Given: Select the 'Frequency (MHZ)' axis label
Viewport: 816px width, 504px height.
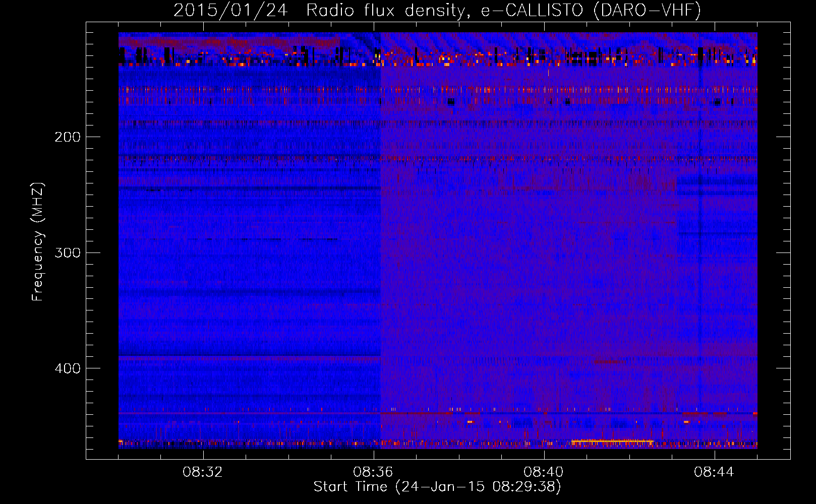Looking at the screenshot, I should pyautogui.click(x=38, y=241).
